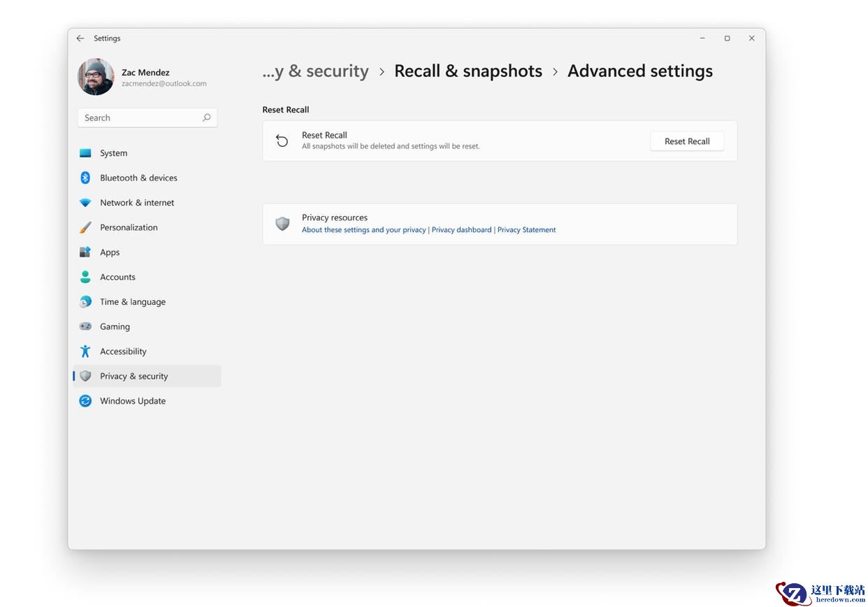Viewport: 868px width, 607px height.
Task: Click the System monitor icon
Action: (x=85, y=153)
